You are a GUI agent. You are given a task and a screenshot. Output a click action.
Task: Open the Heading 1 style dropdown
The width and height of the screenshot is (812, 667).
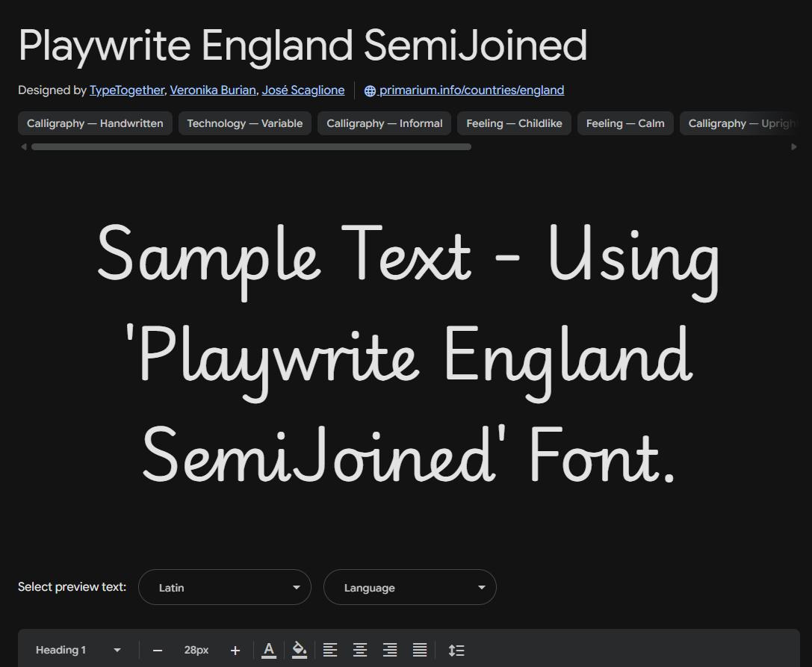pos(78,650)
